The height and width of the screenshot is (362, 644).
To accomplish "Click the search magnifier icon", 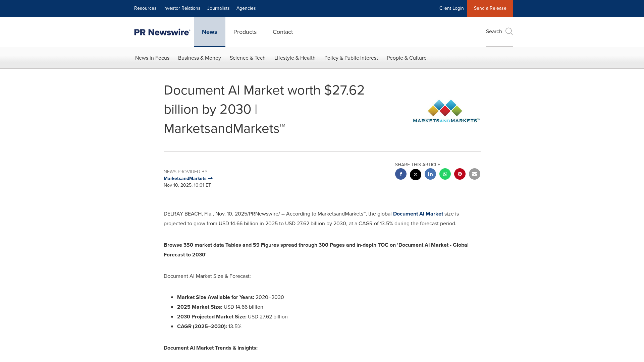I will [509, 32].
